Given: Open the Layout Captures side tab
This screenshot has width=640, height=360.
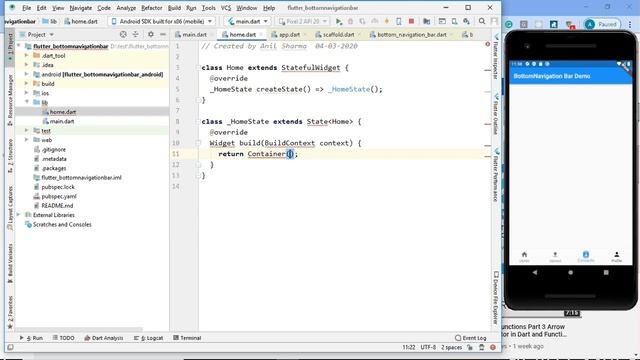Looking at the screenshot, I should pyautogui.click(x=10, y=207).
